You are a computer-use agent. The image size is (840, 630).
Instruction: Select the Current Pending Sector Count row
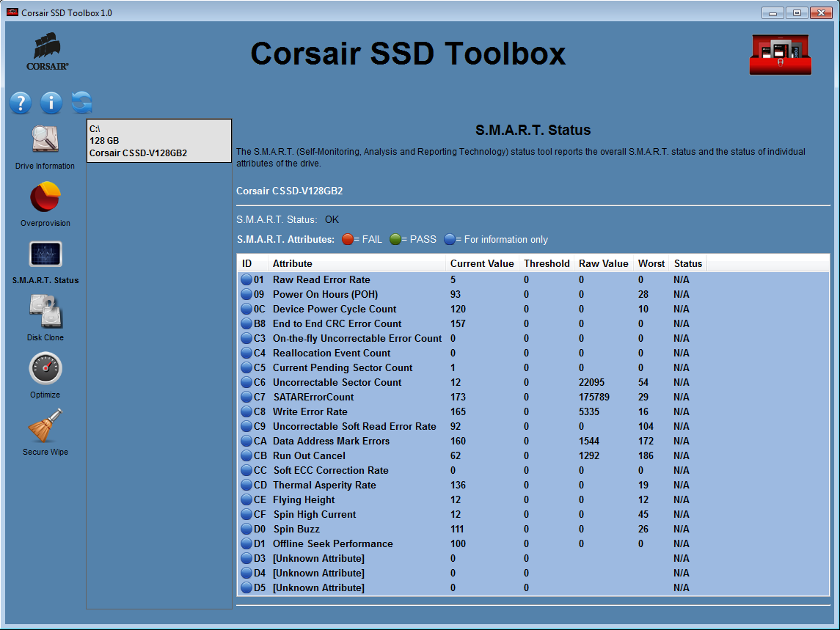coord(533,367)
